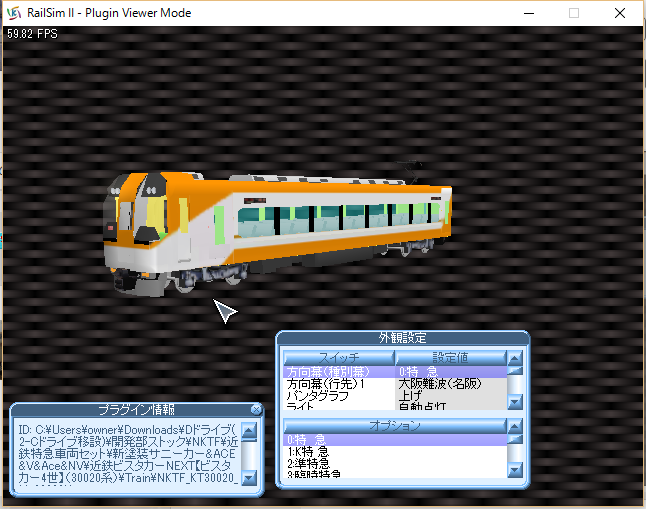Click the 外観設定 panel title bar
Viewport: 646px width, 509px height.
(x=403, y=338)
